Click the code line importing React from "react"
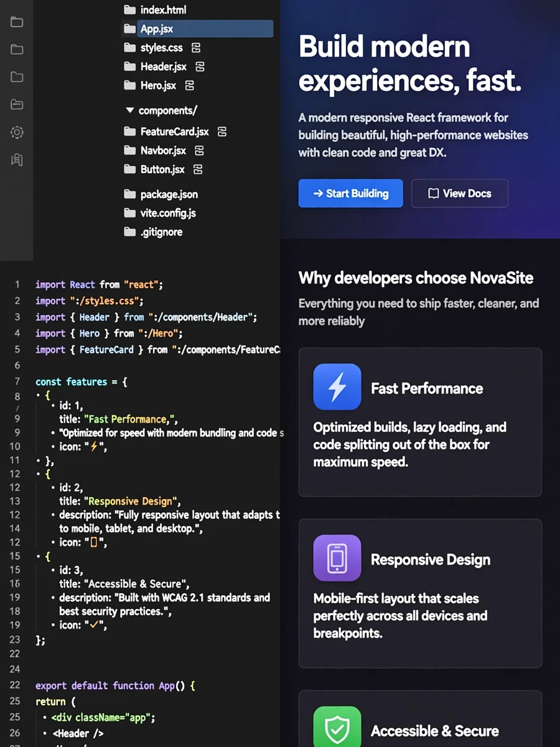The height and width of the screenshot is (747, 560). click(99, 284)
